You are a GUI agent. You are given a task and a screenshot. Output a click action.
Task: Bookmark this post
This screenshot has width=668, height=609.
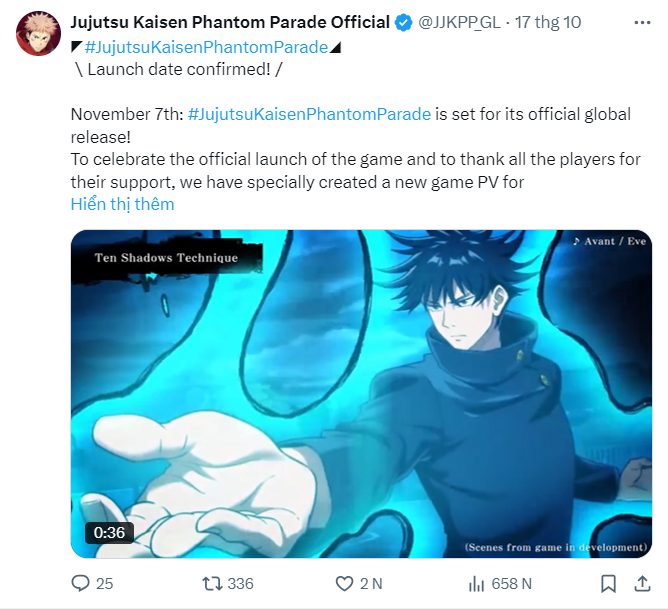point(608,583)
